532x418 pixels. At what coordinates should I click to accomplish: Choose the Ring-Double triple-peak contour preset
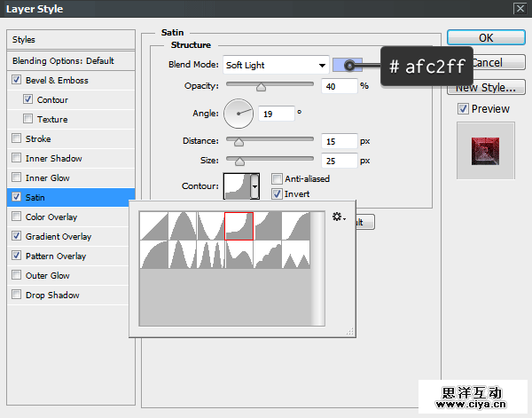(x=211, y=254)
